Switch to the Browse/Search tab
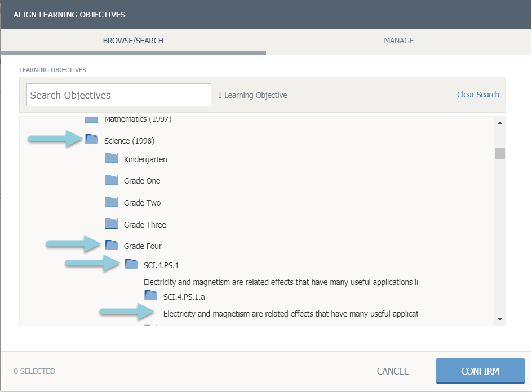 click(x=133, y=41)
